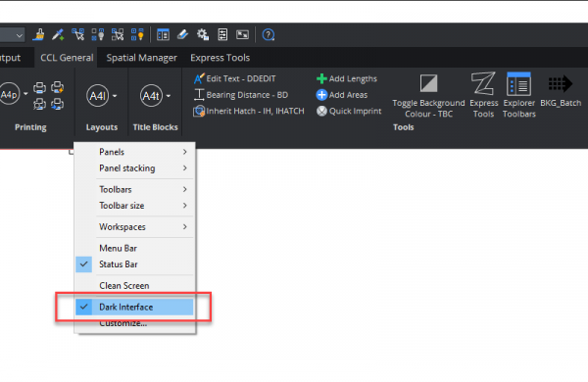The width and height of the screenshot is (588, 382).
Task: Click the table panel icon in toolbar
Action: coord(163,35)
